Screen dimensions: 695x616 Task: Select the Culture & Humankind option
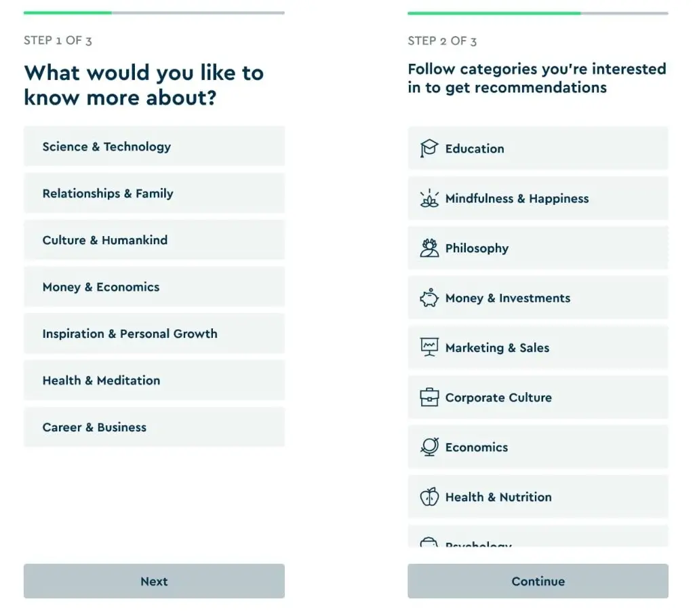coord(154,239)
